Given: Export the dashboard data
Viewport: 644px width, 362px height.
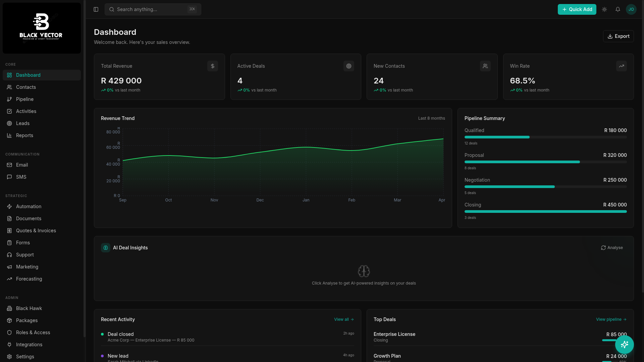Looking at the screenshot, I should pos(619,36).
